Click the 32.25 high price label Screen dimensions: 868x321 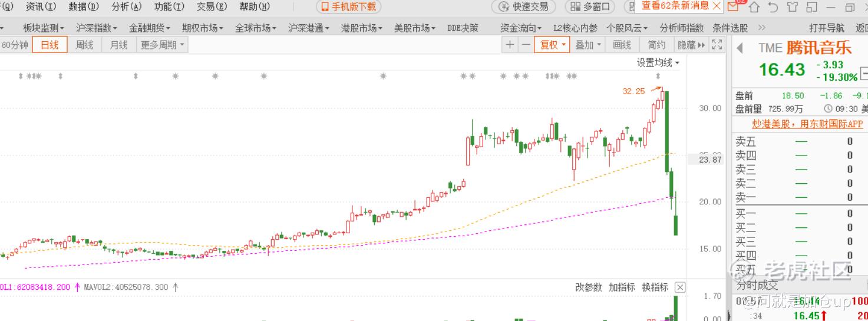point(633,91)
